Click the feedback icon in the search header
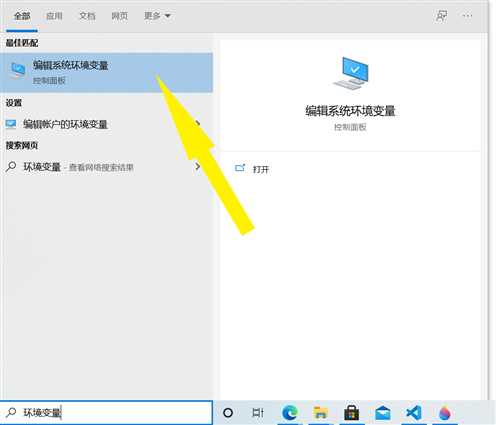This screenshot has height=425, width=496. 441,16
